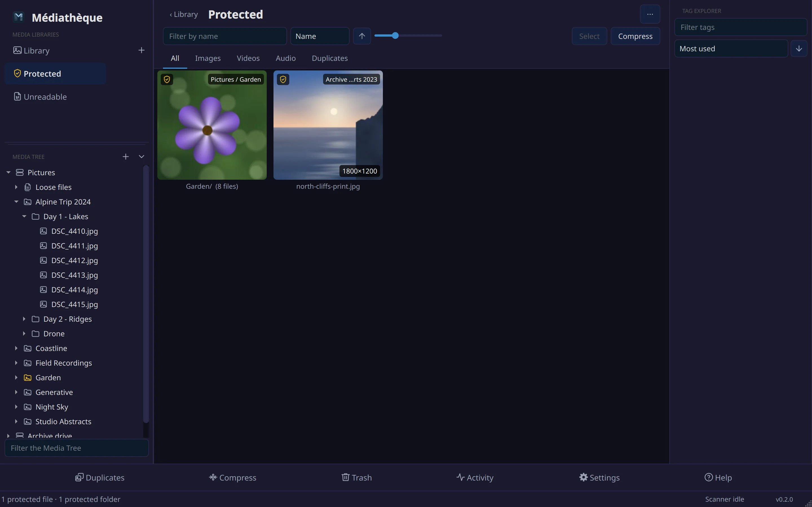The width and height of the screenshot is (812, 507).
Task: Click the Compress button in toolbar
Action: coord(635,36)
